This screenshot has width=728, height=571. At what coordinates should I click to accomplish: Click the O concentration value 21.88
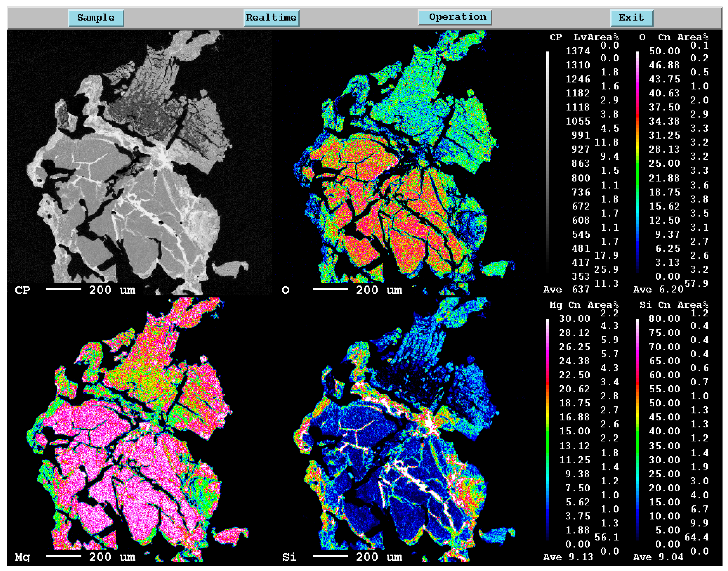665,178
